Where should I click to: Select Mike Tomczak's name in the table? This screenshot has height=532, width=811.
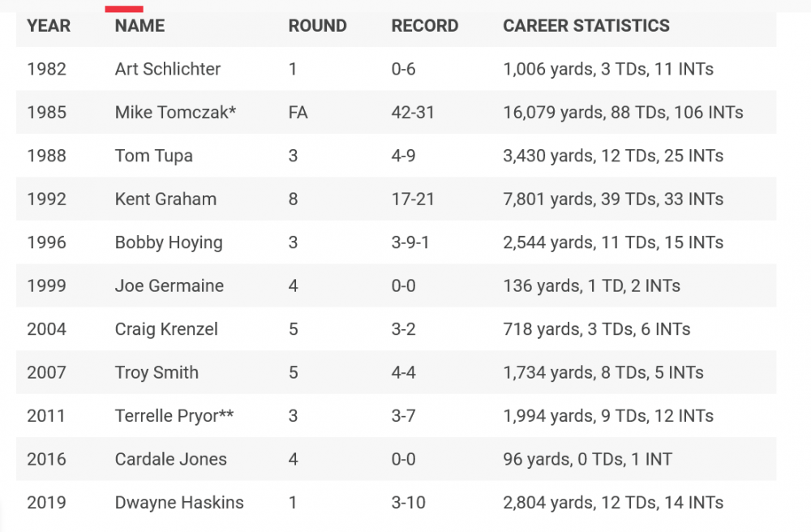(x=175, y=113)
